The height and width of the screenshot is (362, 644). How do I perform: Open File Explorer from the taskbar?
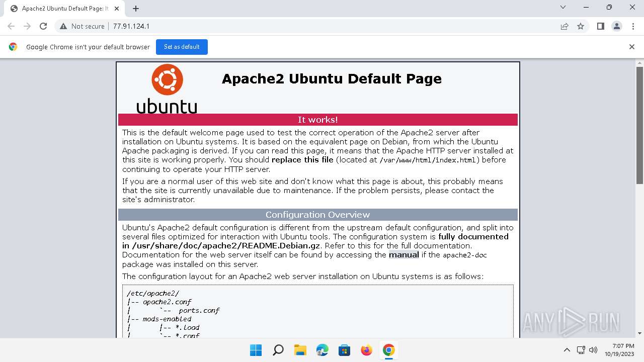pos(300,350)
